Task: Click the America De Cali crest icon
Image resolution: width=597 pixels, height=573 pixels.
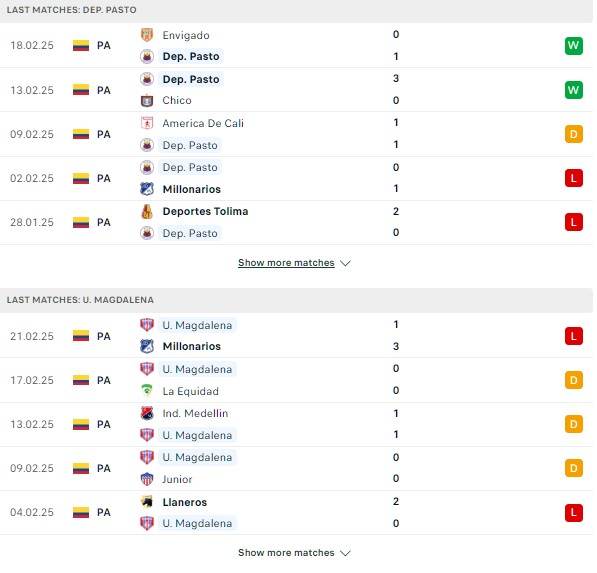Action: 147,123
